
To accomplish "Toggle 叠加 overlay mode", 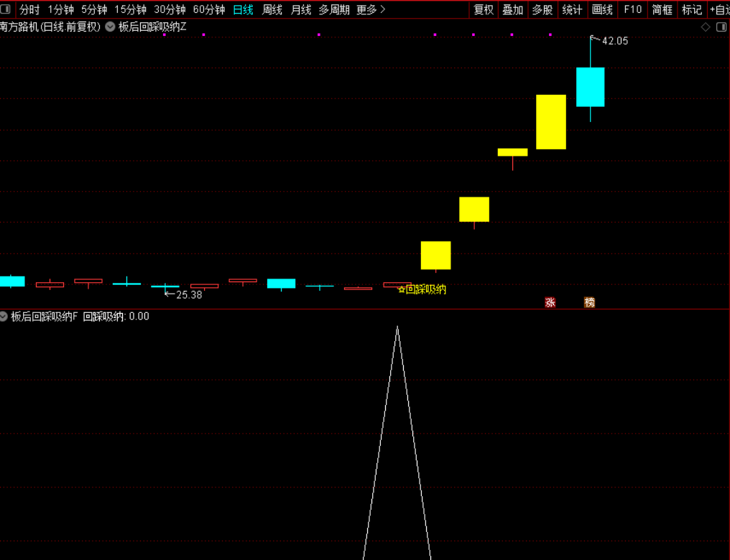I will click(512, 10).
